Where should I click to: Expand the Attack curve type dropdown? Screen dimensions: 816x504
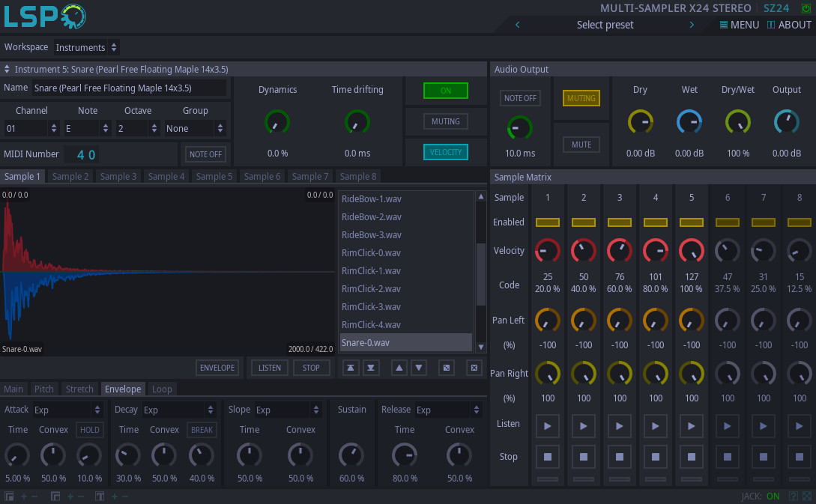[67, 410]
